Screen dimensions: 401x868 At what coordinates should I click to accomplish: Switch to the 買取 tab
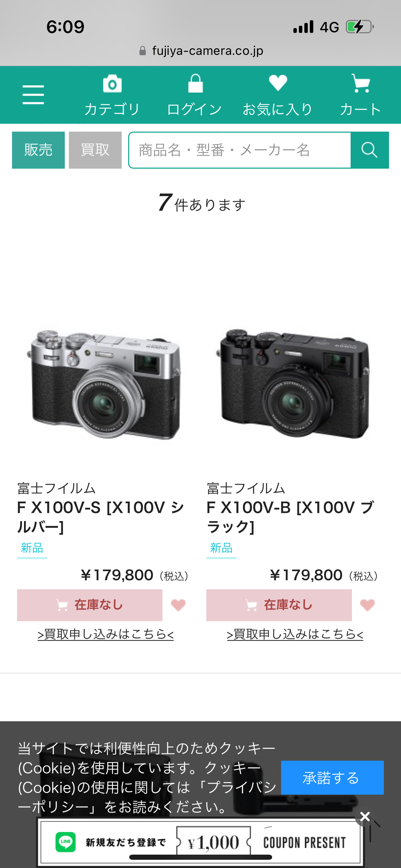(x=95, y=150)
